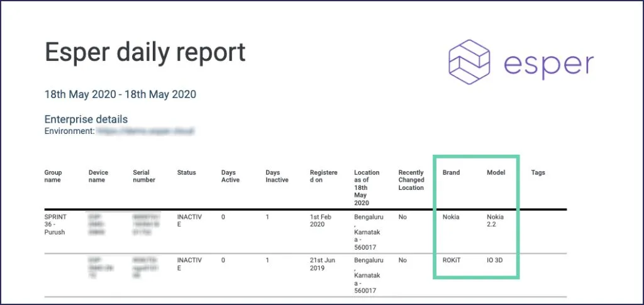Click the "Brand" column header
The width and height of the screenshot is (644, 305).
451,172
